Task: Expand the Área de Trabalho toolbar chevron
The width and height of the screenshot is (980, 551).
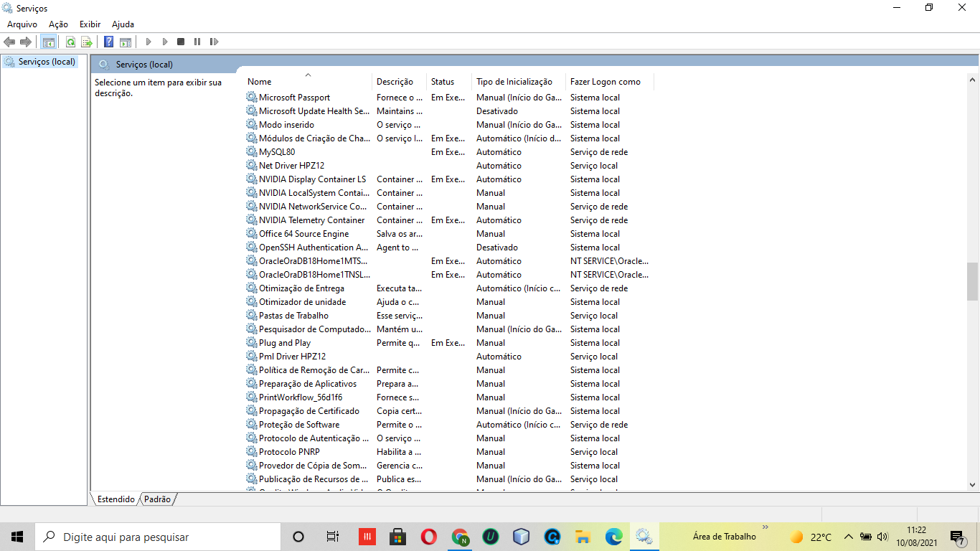Action: tap(765, 527)
